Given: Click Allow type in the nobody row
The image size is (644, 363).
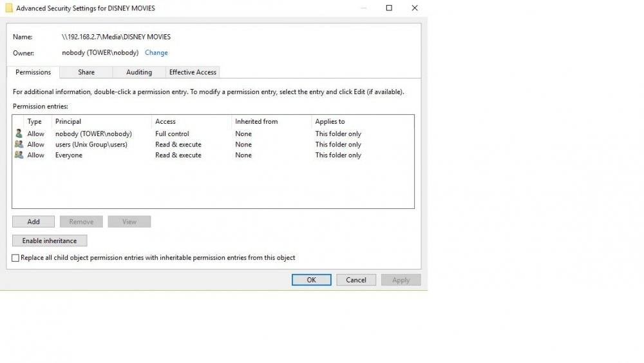Looking at the screenshot, I should pyautogui.click(x=35, y=133).
